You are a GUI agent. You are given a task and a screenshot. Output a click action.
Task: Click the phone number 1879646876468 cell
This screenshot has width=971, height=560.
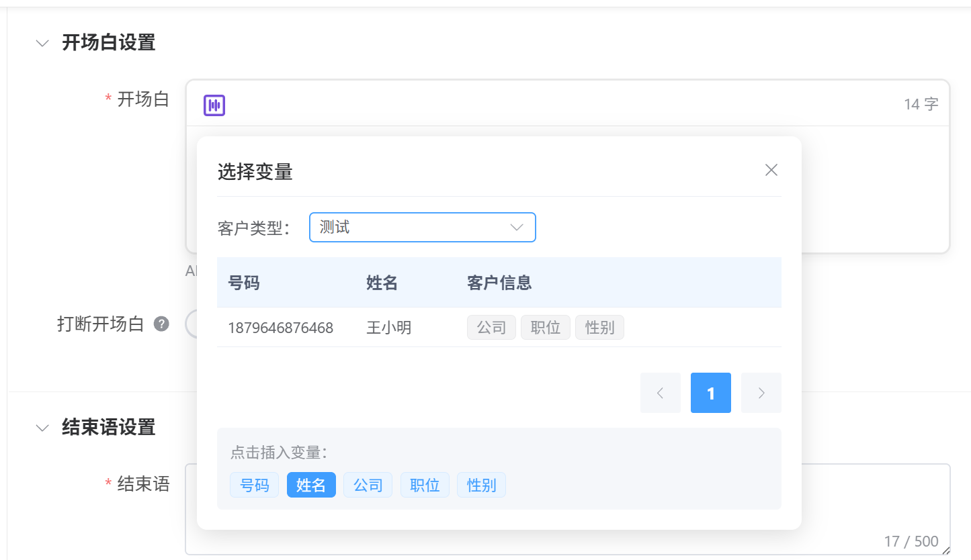click(280, 328)
